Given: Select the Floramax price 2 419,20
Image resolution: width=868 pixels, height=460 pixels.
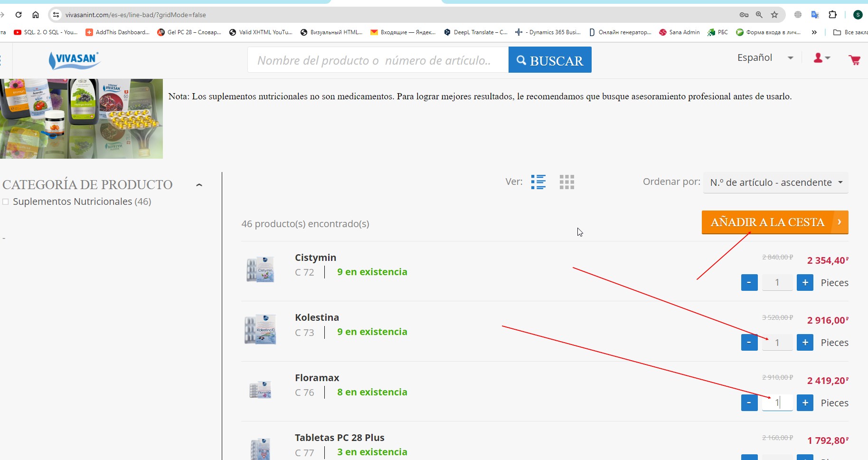Looking at the screenshot, I should 828,381.
